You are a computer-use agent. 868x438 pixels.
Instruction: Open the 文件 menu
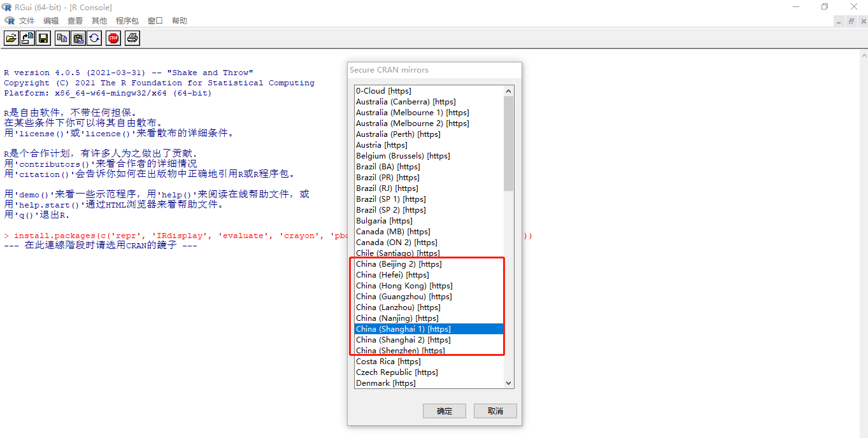(x=27, y=20)
